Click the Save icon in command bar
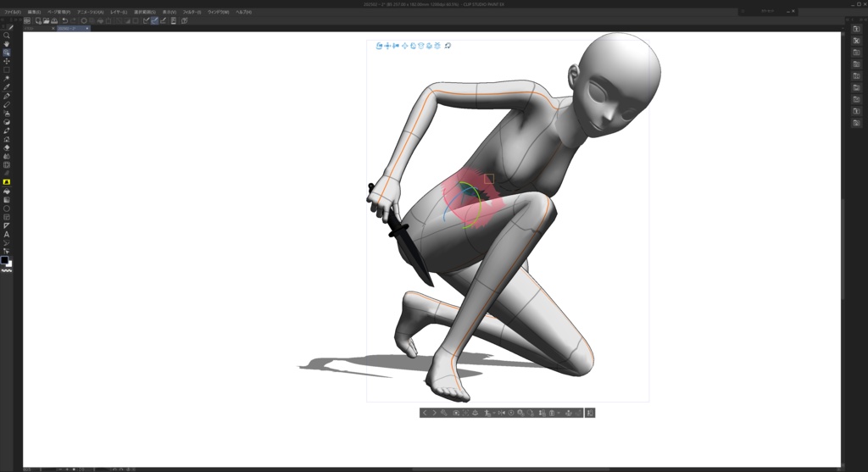868x472 pixels. [x=54, y=20]
